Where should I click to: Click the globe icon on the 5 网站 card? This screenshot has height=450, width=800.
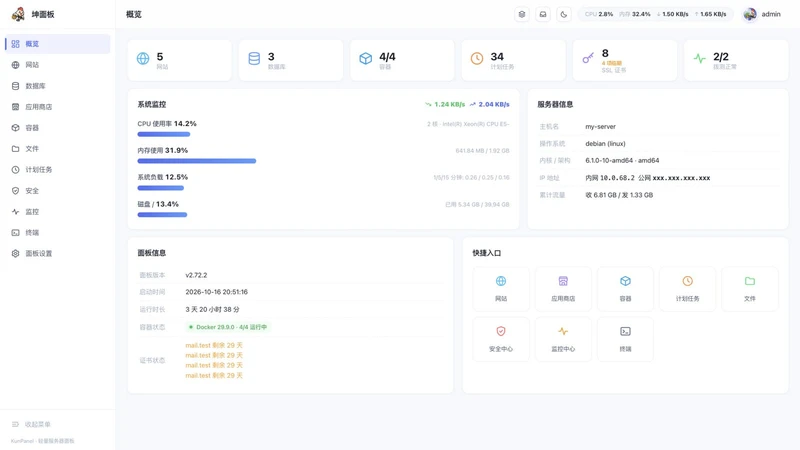tap(143, 58)
